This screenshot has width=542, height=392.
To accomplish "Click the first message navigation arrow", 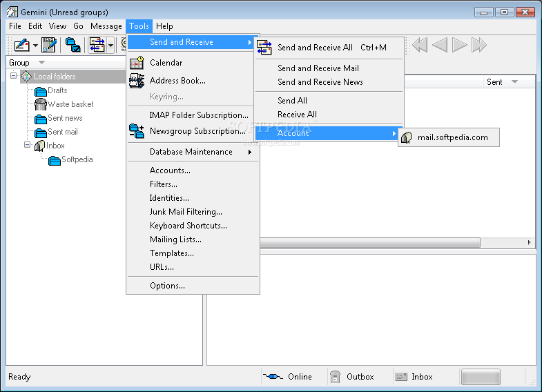I will 420,45.
